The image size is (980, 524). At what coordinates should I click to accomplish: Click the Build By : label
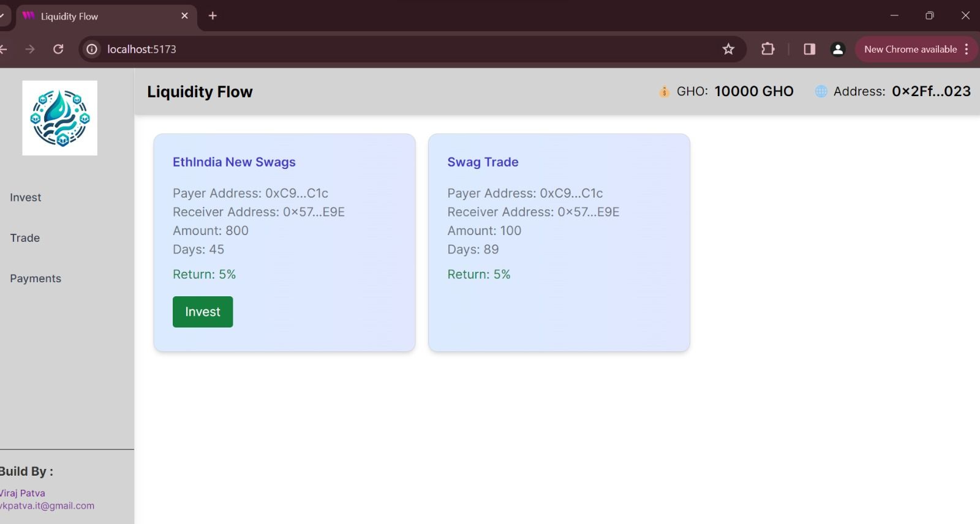pos(26,471)
